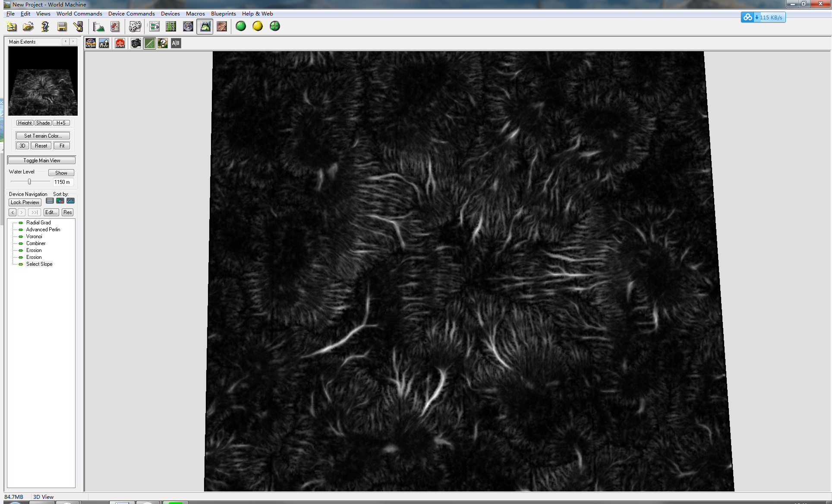Image resolution: width=832 pixels, height=504 pixels.
Task: Click the Set Terrain Color button
Action: [x=43, y=135]
